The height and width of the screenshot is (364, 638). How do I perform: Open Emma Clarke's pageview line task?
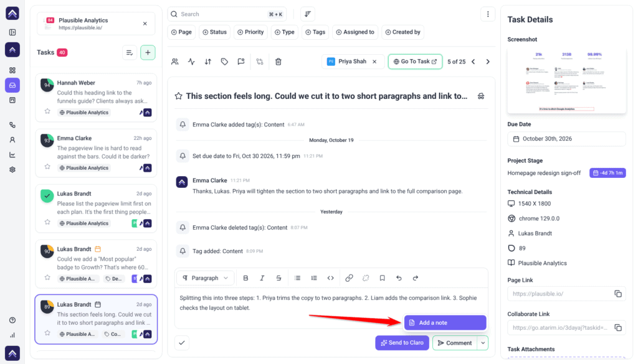[x=96, y=153]
